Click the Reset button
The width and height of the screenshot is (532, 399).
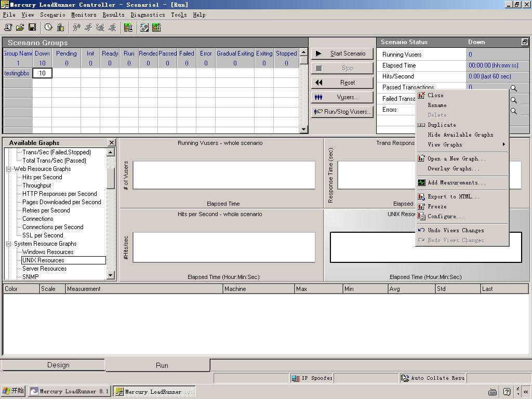tap(342, 83)
